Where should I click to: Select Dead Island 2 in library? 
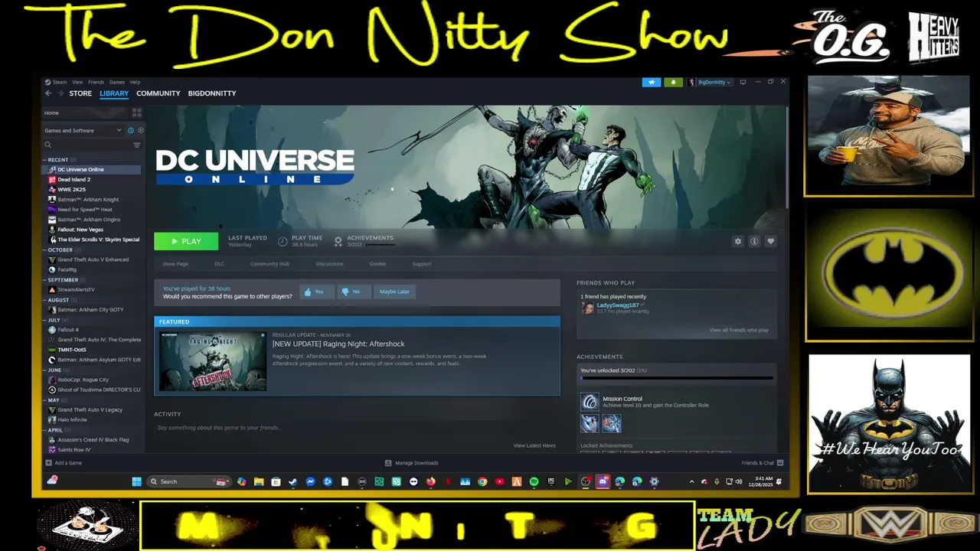[73, 180]
